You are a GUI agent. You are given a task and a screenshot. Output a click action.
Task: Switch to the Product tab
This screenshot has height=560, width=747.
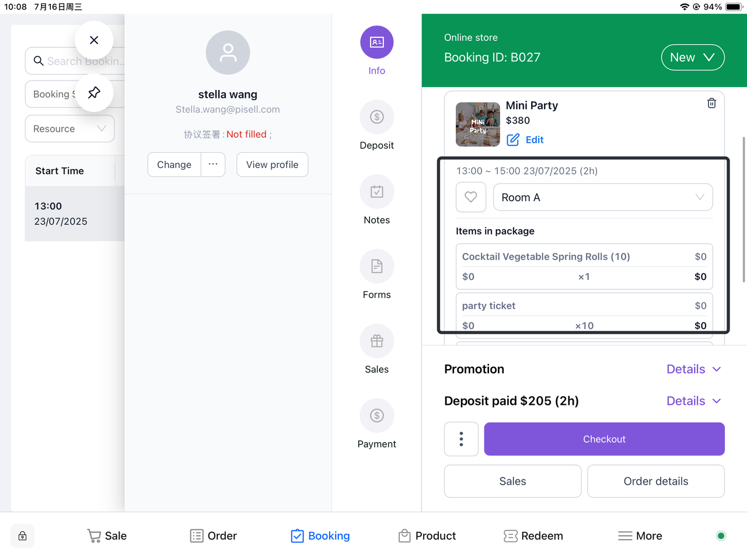click(427, 536)
